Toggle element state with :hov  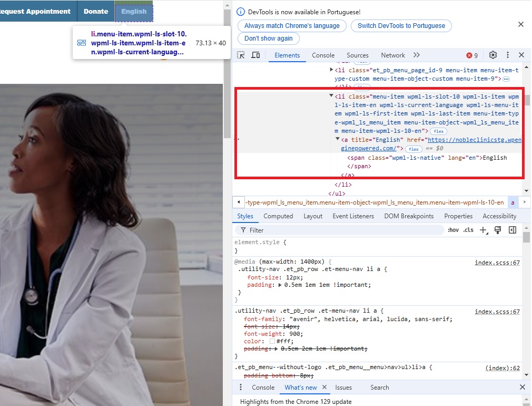pos(453,230)
